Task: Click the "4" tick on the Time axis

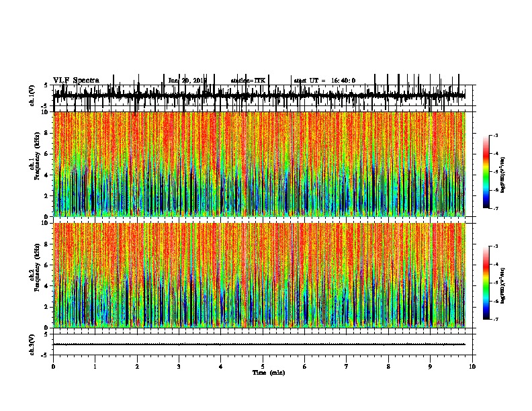Action: coord(221,367)
